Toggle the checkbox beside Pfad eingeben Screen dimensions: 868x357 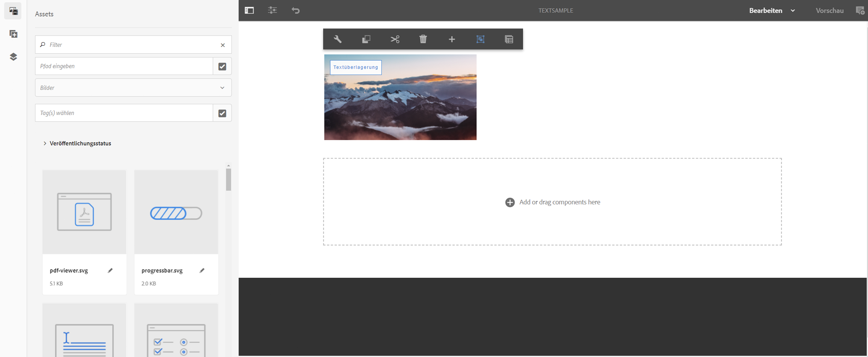222,66
